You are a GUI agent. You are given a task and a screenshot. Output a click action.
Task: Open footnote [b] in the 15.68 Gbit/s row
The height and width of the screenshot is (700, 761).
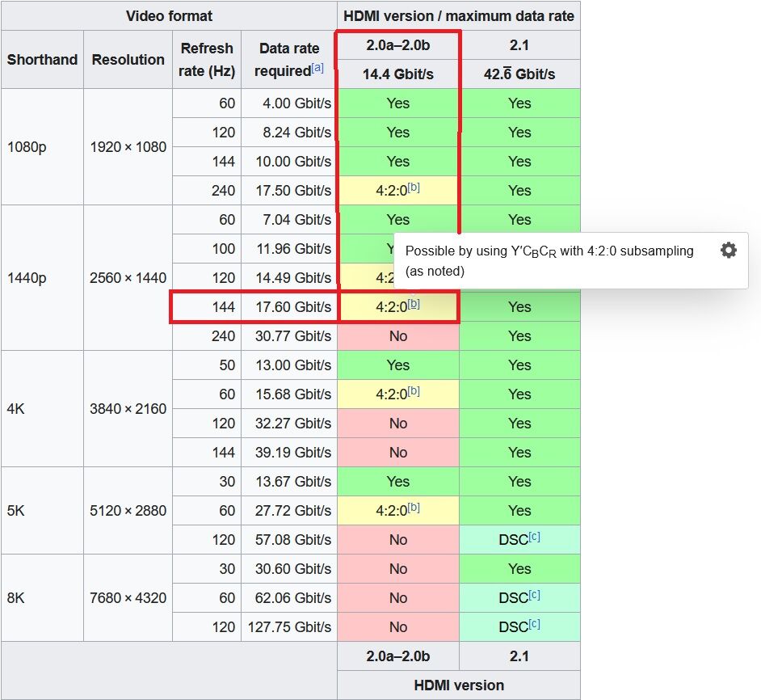[x=414, y=391]
